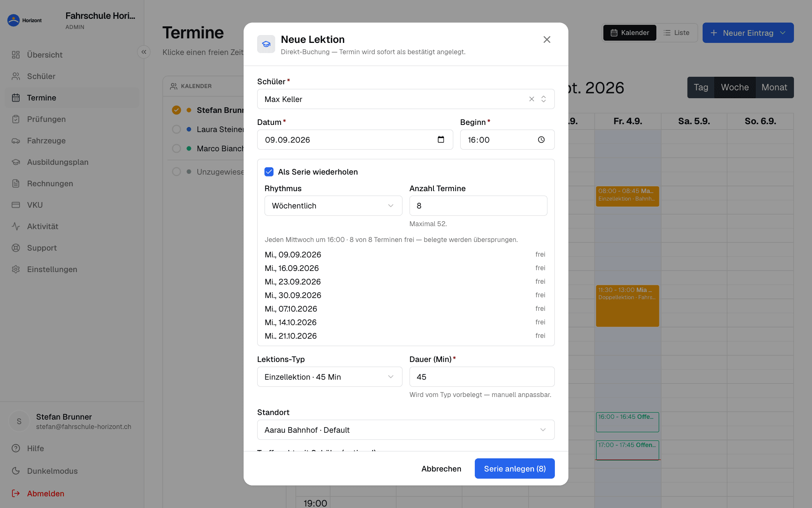Screen dimensions: 812x508
Task: Open the 17:00 - 17:45 Offen slot
Action: (627, 450)
